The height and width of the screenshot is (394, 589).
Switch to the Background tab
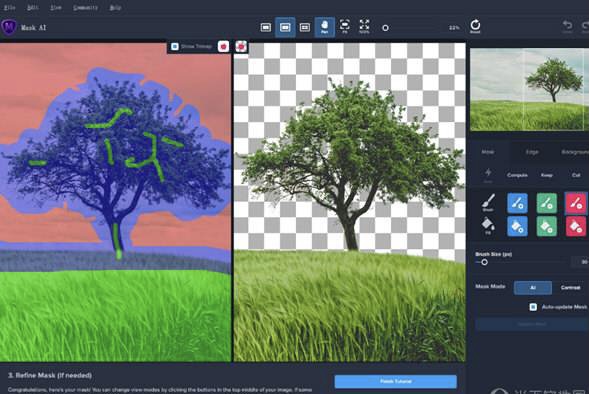coord(575,152)
